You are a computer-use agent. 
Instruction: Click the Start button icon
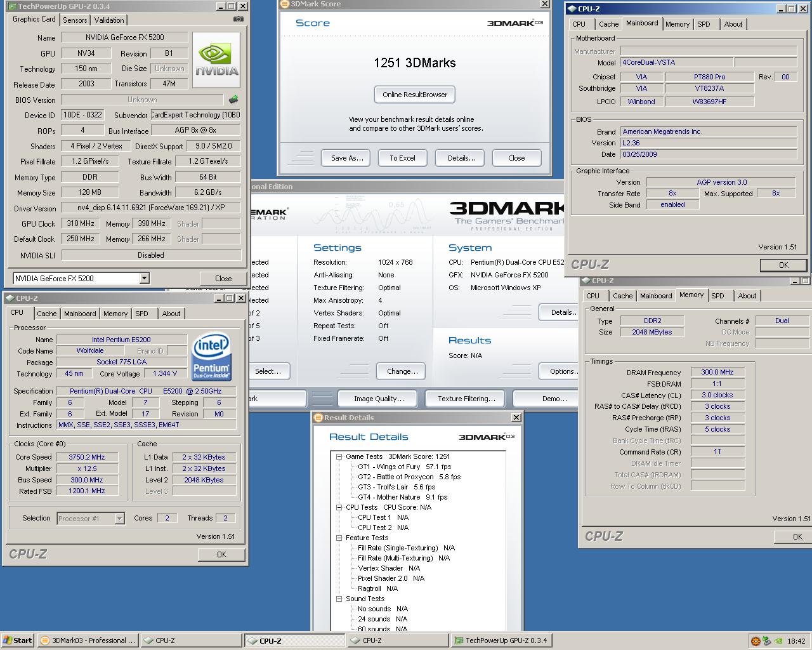coord(8,640)
